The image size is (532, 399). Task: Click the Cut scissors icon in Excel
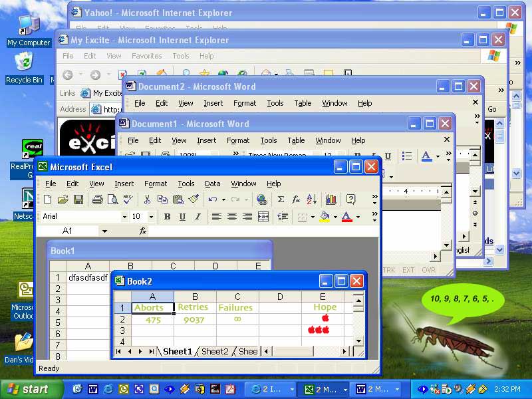tap(147, 199)
